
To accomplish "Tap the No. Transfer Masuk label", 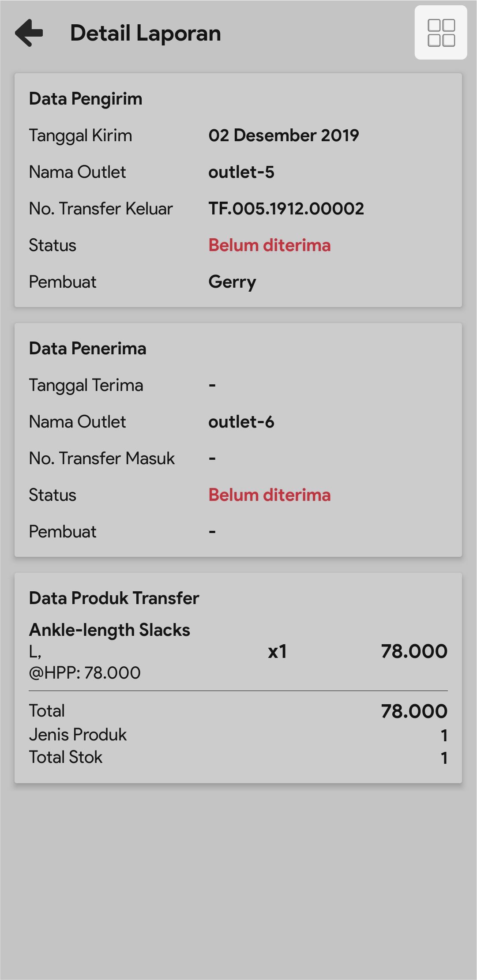I will [x=101, y=458].
